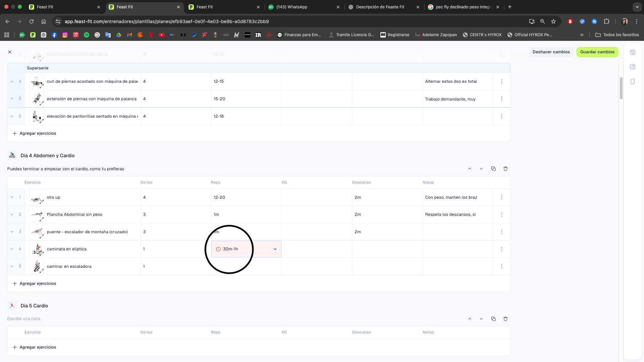This screenshot has height=362, width=644.
Task: Click Deshacer cambios button
Action: 551,52
